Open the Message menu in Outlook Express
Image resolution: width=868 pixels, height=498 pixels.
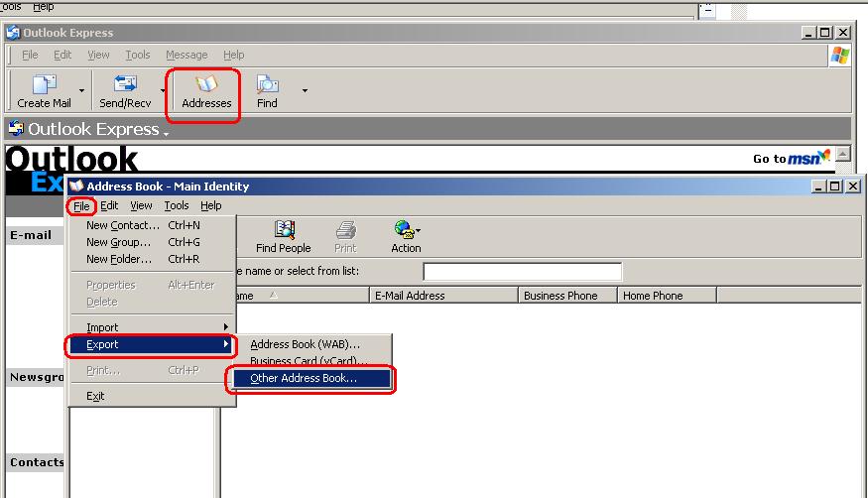point(186,55)
